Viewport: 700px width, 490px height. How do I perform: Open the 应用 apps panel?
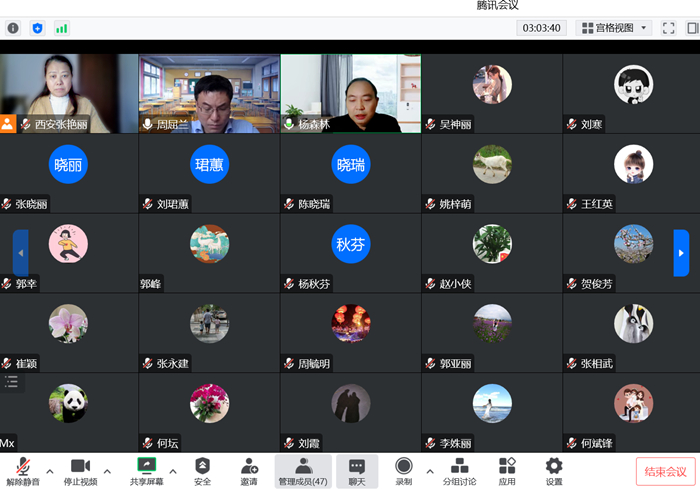tap(507, 471)
